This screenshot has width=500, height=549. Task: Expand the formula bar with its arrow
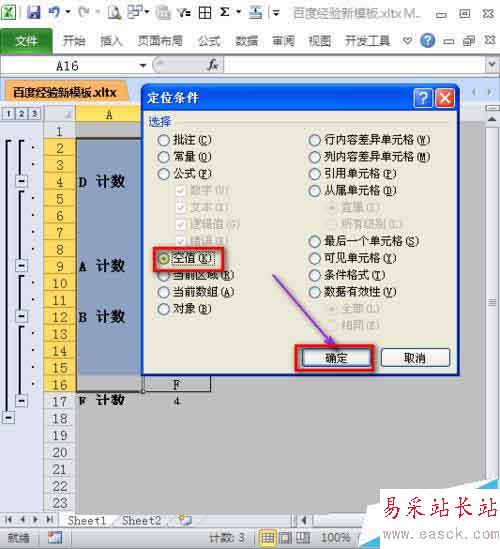pos(492,64)
